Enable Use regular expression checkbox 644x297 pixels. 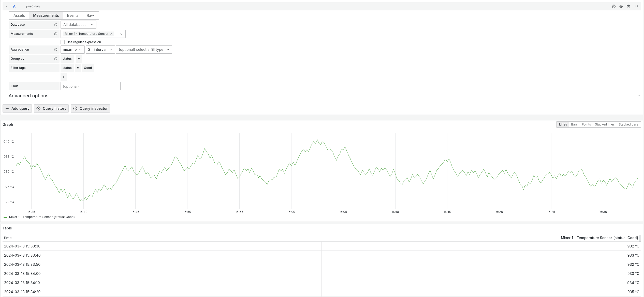63,42
